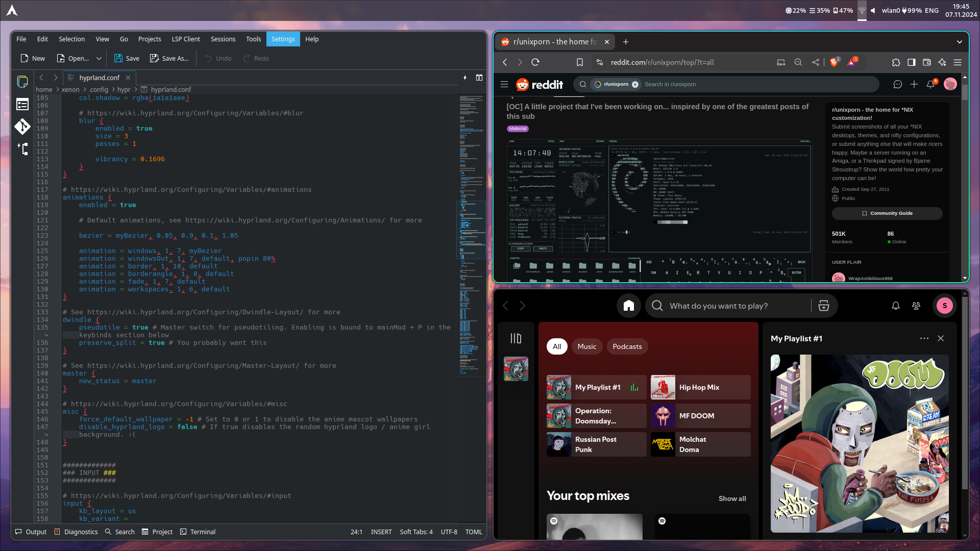
Task: Open My Playlist #1 more options
Action: click(924, 338)
